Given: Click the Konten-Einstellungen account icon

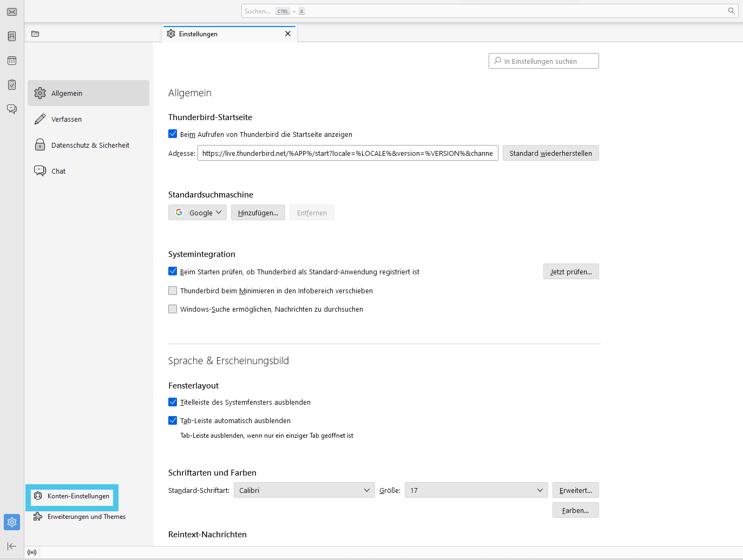Looking at the screenshot, I should [38, 496].
